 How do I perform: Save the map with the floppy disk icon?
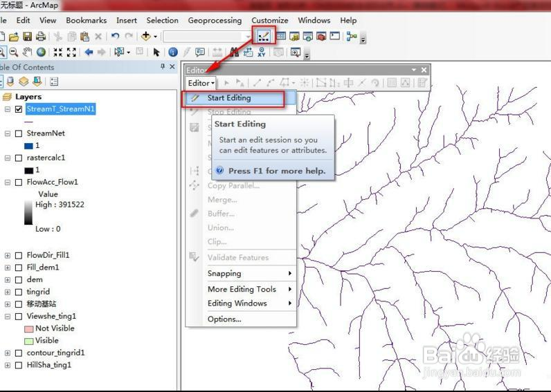pyautogui.click(x=28, y=37)
